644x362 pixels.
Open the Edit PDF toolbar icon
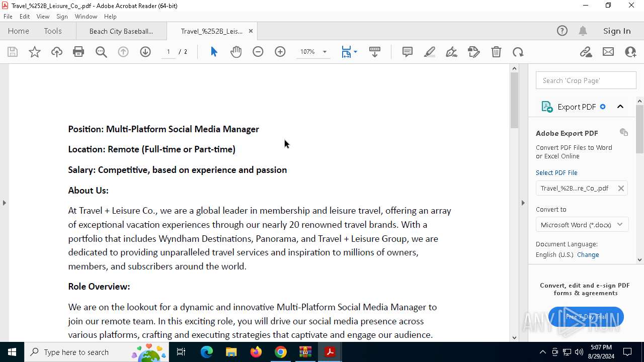pos(474,52)
